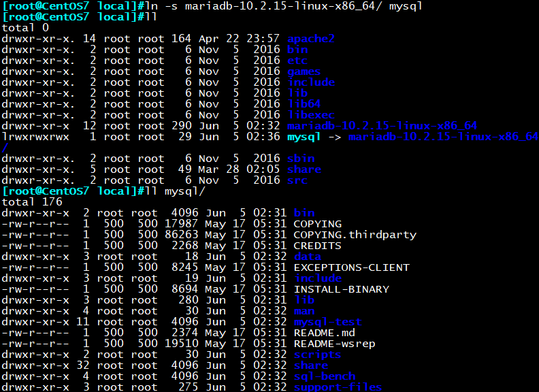Click the games directory name

[304, 71]
